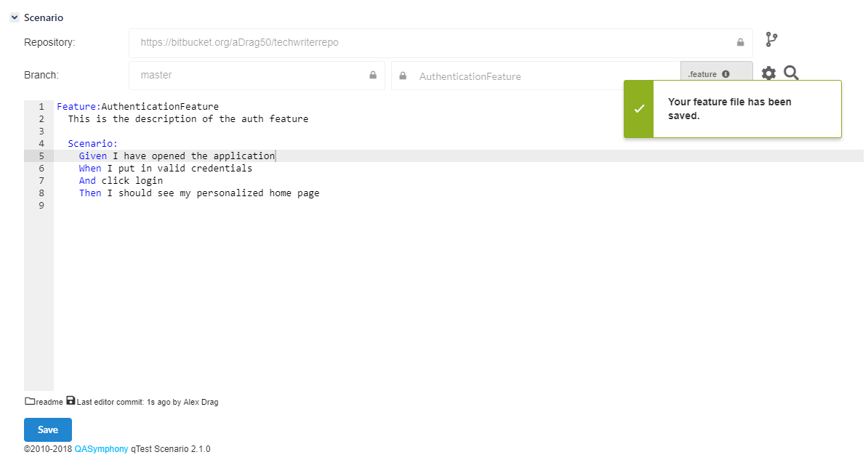Click the magnifying glass search icon
Viewport: 868px width, 460px height.
pyautogui.click(x=792, y=73)
